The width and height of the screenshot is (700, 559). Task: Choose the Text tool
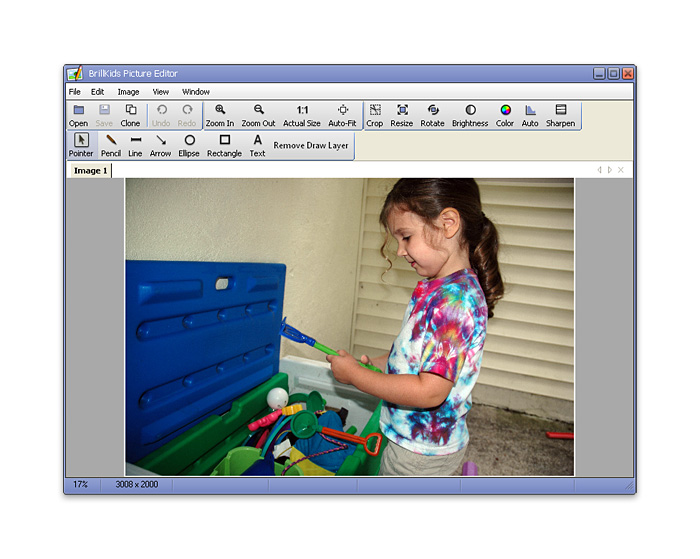[x=258, y=146]
